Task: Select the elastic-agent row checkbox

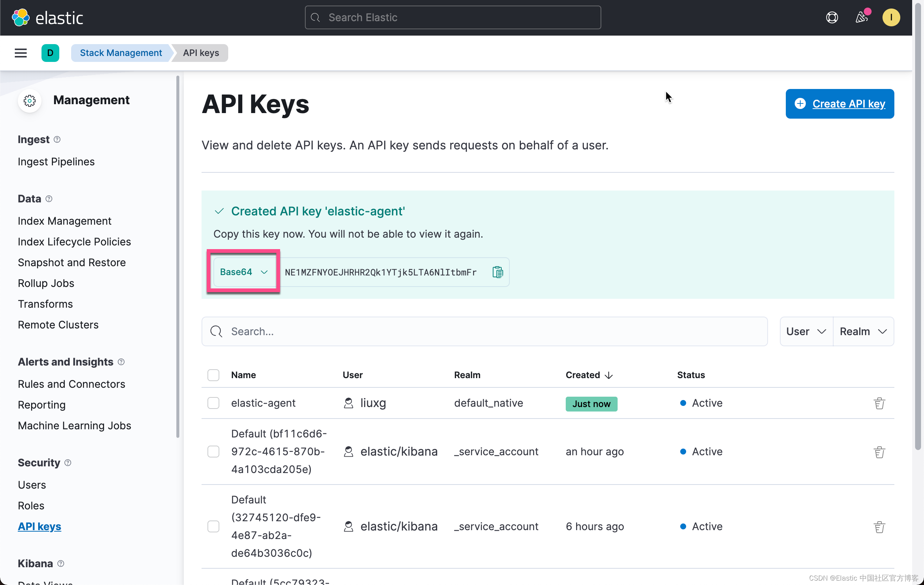Action: [x=213, y=403]
